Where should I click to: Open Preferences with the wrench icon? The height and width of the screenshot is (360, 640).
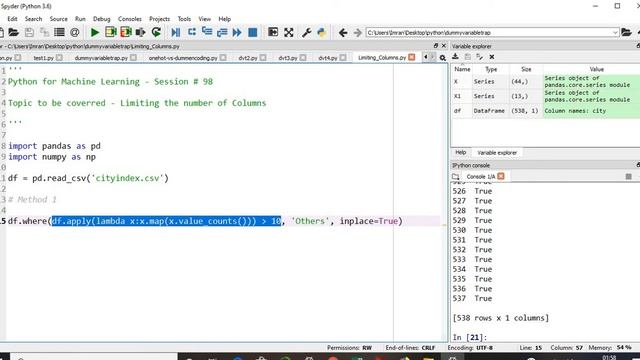pyautogui.click(x=307, y=32)
